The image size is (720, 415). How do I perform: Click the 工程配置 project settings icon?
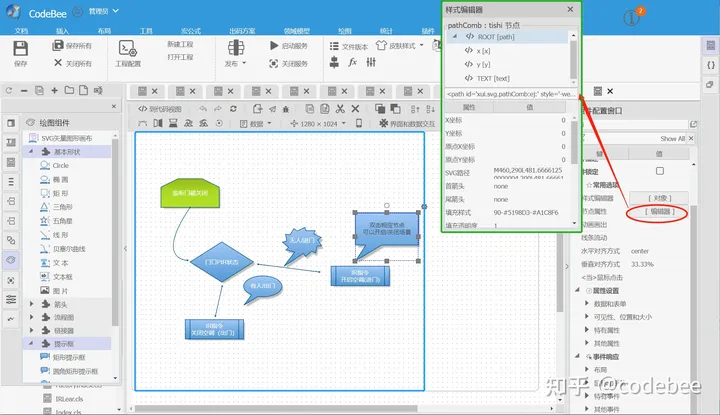click(128, 50)
